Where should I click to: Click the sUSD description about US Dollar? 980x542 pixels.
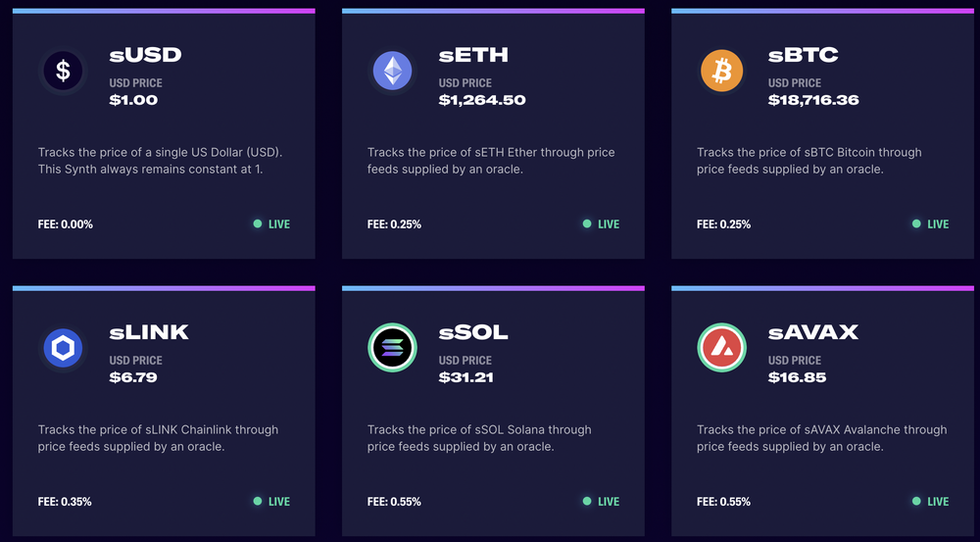[160, 161]
